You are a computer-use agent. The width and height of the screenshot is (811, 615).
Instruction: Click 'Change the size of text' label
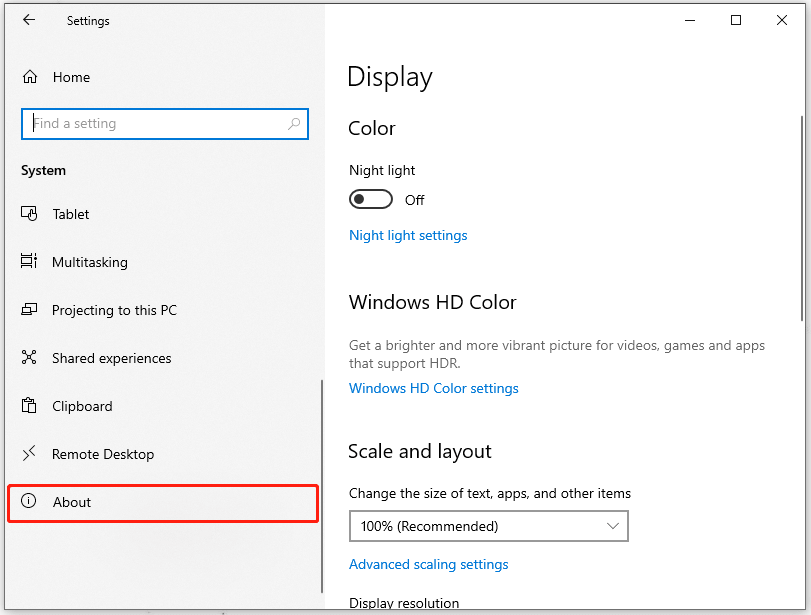point(490,493)
